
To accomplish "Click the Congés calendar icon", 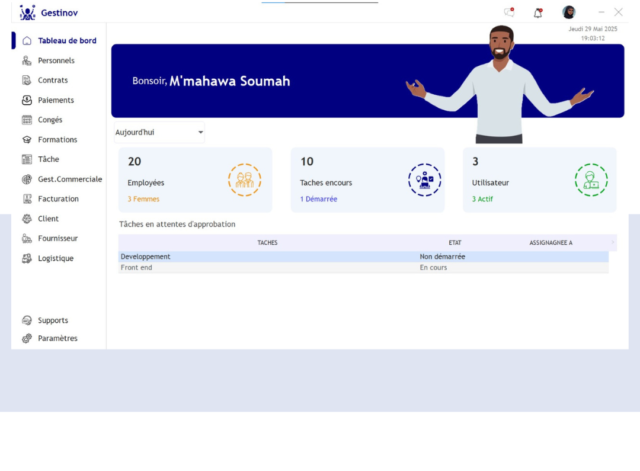I will [x=27, y=120].
